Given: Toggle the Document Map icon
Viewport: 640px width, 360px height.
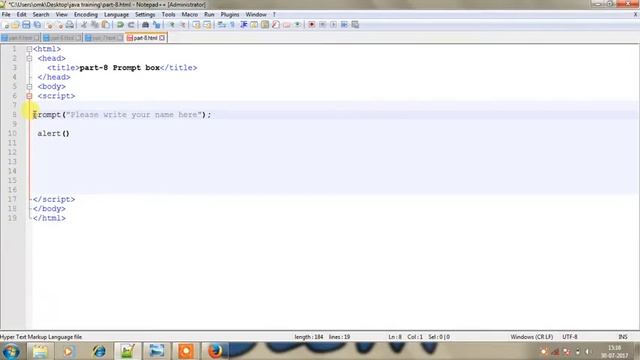Looking at the screenshot, I should (265, 25).
